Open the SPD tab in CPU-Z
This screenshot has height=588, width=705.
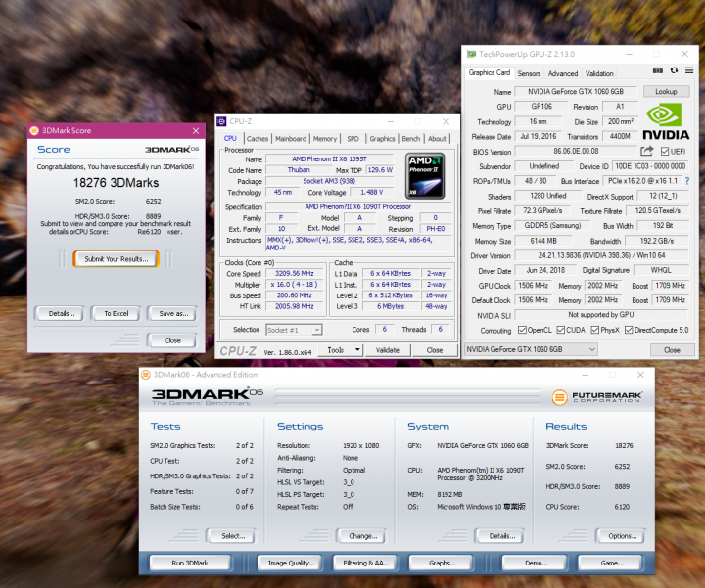pyautogui.click(x=352, y=139)
